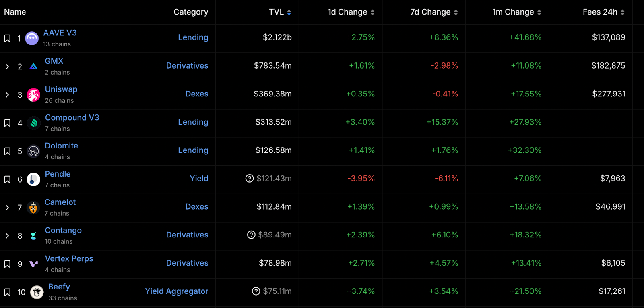644x308 pixels.
Task: Bookmark the Vertex Perps protocol
Action: (7, 264)
